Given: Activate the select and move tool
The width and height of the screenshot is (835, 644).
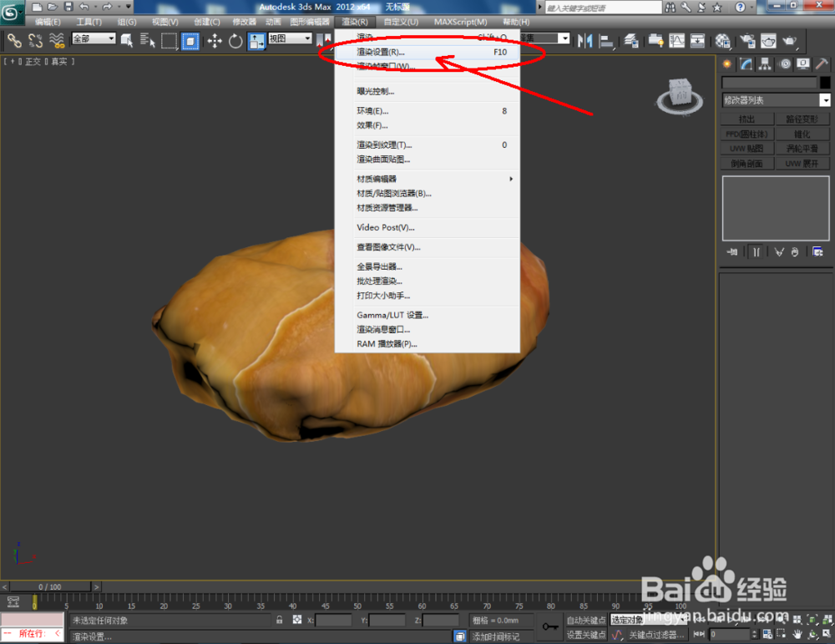Looking at the screenshot, I should coord(215,40).
